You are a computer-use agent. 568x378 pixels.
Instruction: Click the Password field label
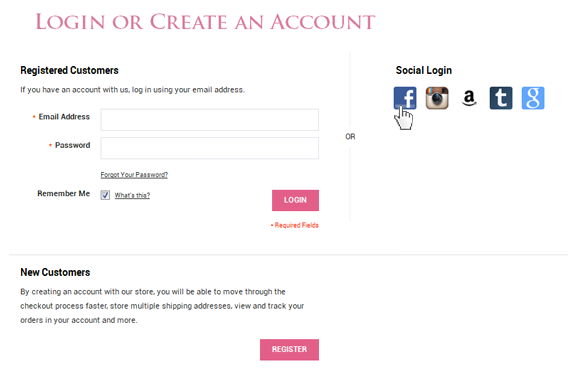coord(72,145)
